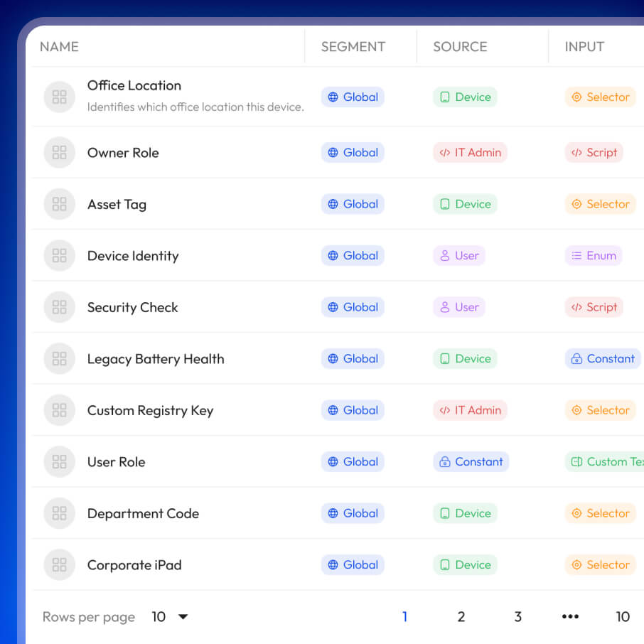644x644 pixels.
Task: Select the 'Custom Registry Key' row name
Action: pyautogui.click(x=150, y=411)
